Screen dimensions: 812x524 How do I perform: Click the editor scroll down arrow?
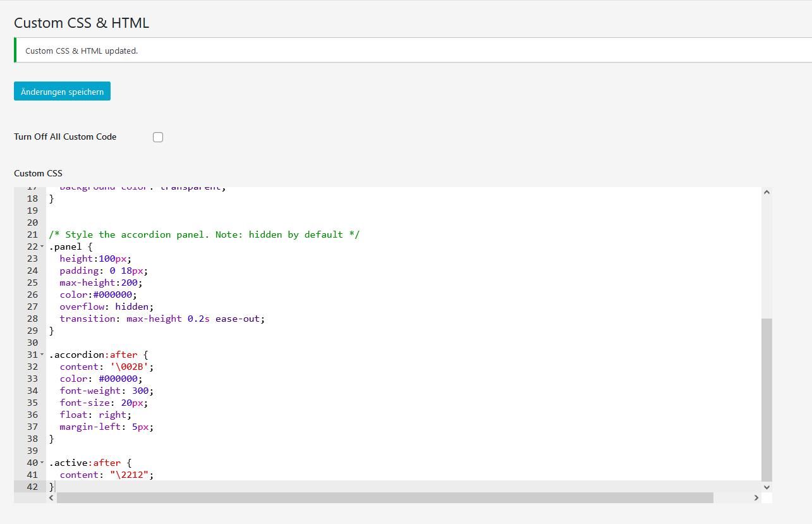[x=767, y=487]
